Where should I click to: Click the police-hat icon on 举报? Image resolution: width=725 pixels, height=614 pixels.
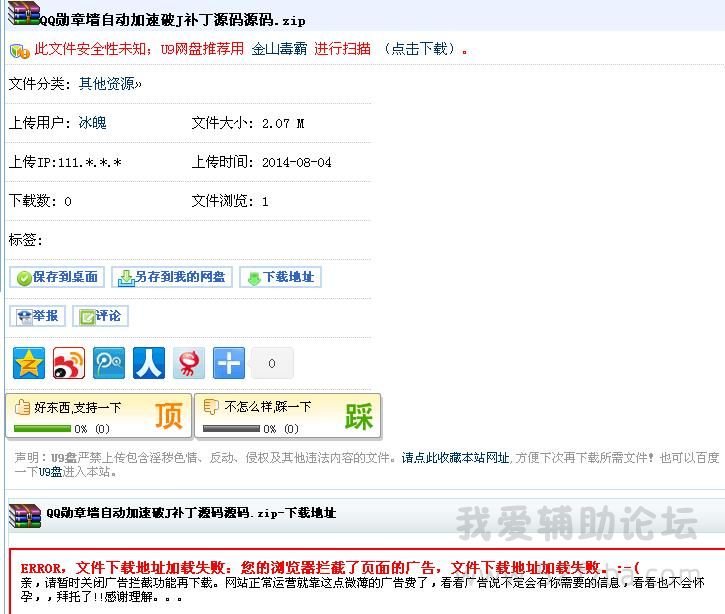click(x=24, y=317)
